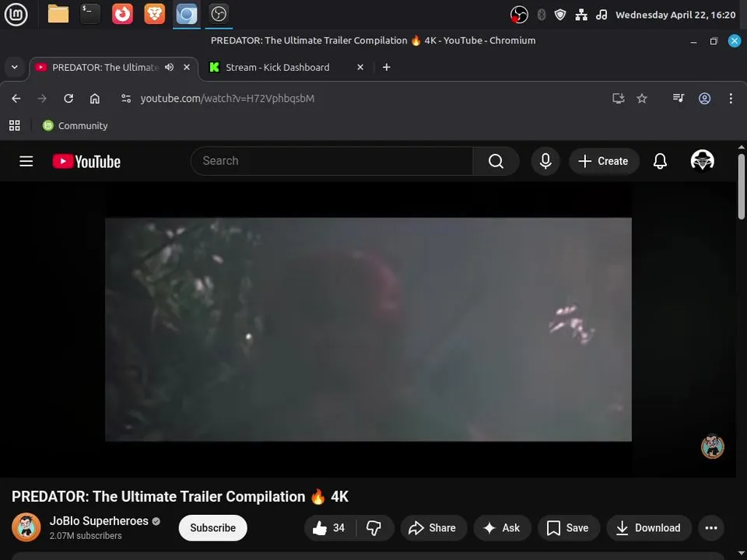Open YouTube notifications bell
Viewport: 747px width, 560px height.
[660, 161]
